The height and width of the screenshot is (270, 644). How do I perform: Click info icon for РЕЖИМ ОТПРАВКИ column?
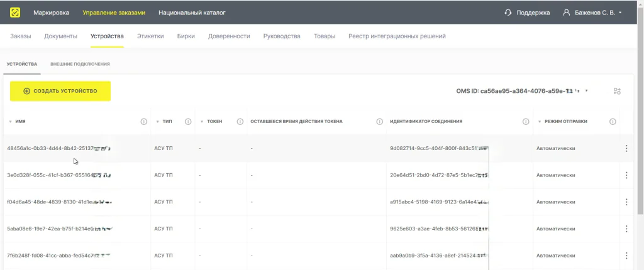click(613, 122)
